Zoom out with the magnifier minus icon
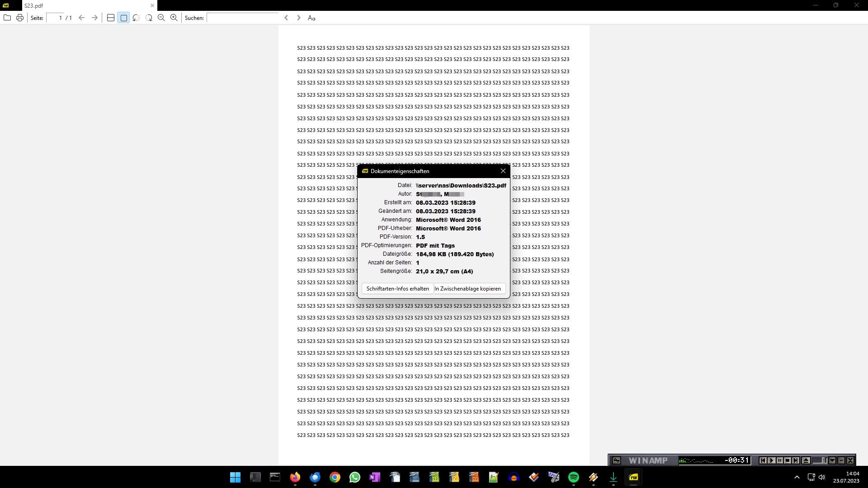 point(161,18)
